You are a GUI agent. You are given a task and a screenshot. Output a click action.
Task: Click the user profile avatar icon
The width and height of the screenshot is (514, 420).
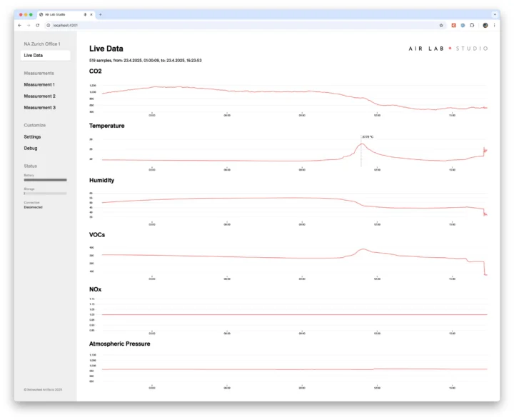tap(485, 25)
